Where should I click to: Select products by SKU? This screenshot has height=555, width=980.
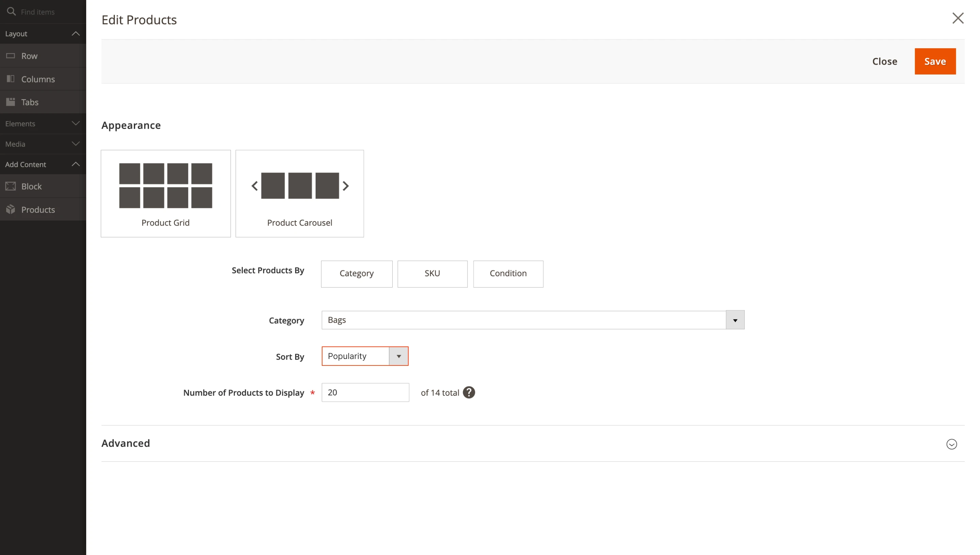[x=432, y=273]
